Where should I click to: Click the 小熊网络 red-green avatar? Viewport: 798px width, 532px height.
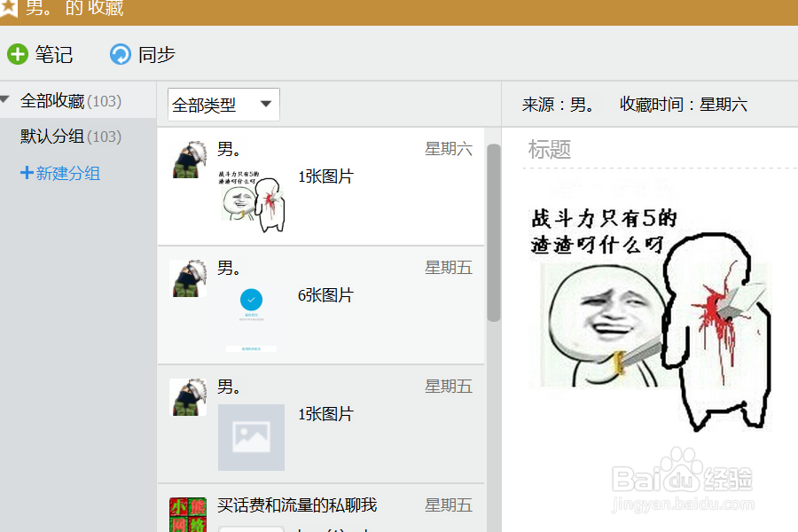point(188,514)
